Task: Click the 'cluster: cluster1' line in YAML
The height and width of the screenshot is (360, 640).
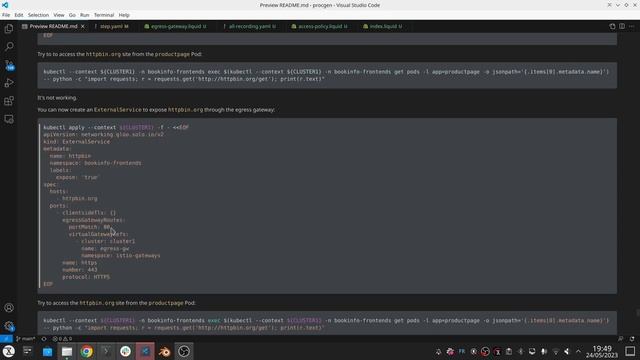Action: point(108,241)
